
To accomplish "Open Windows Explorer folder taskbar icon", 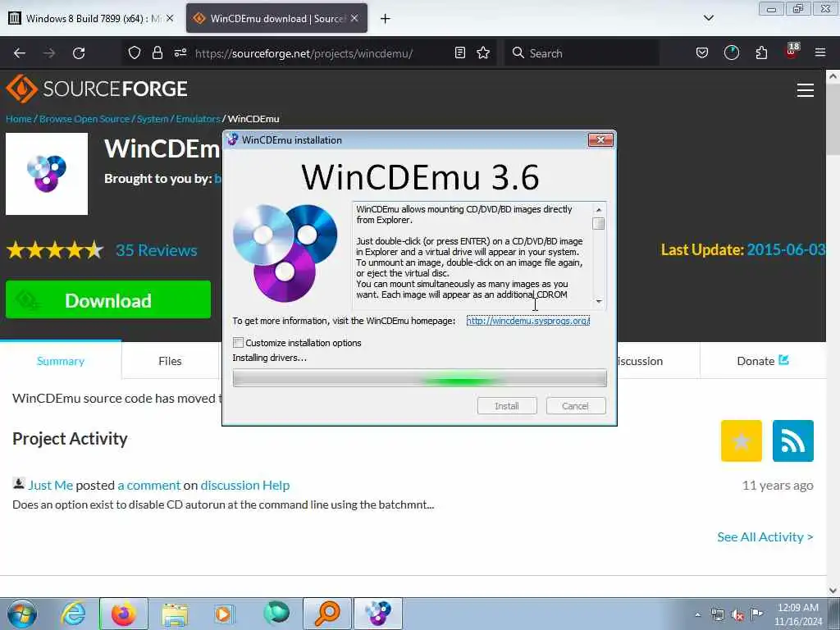I will (175, 614).
